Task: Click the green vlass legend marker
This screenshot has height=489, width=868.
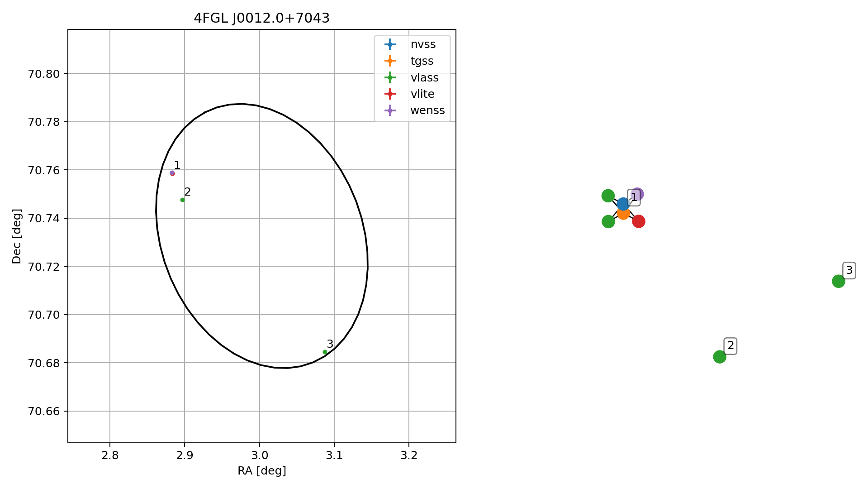Action: point(390,77)
